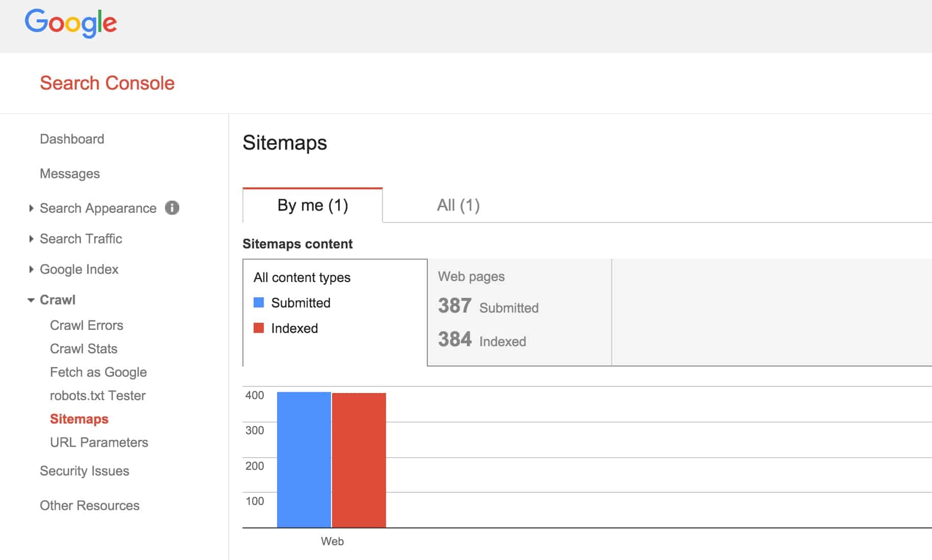Open the Search Appearance info icon
This screenshot has height=560, width=932.
[172, 208]
